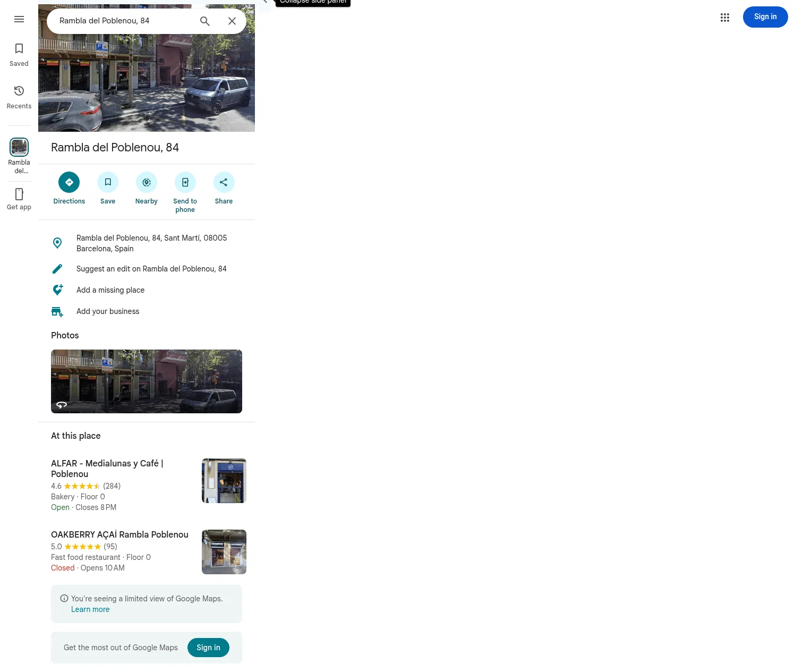The image size is (803, 672).
Task: Click the pencil edit icon
Action: (x=57, y=269)
